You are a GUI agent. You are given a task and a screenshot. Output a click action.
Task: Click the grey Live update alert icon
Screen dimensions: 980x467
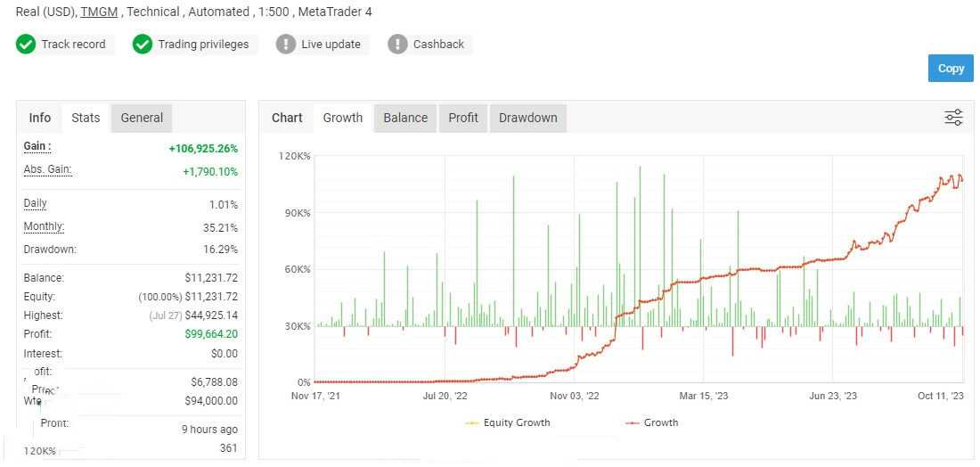(286, 45)
